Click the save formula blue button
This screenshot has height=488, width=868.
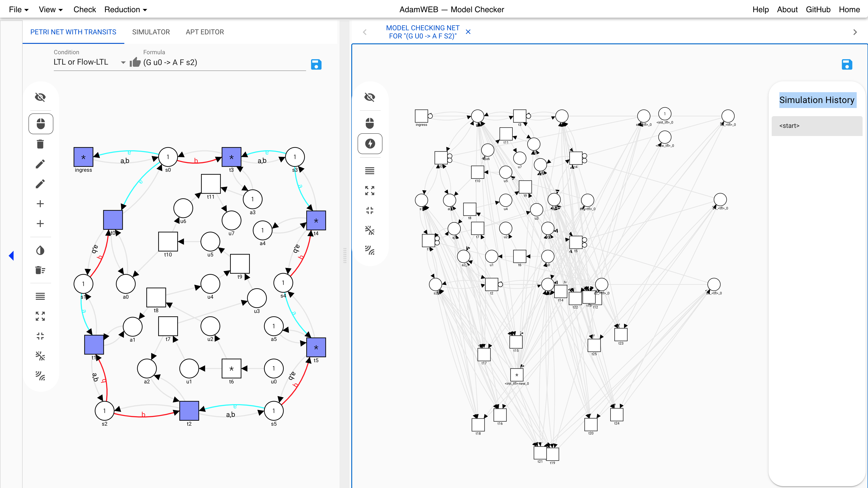click(x=316, y=64)
